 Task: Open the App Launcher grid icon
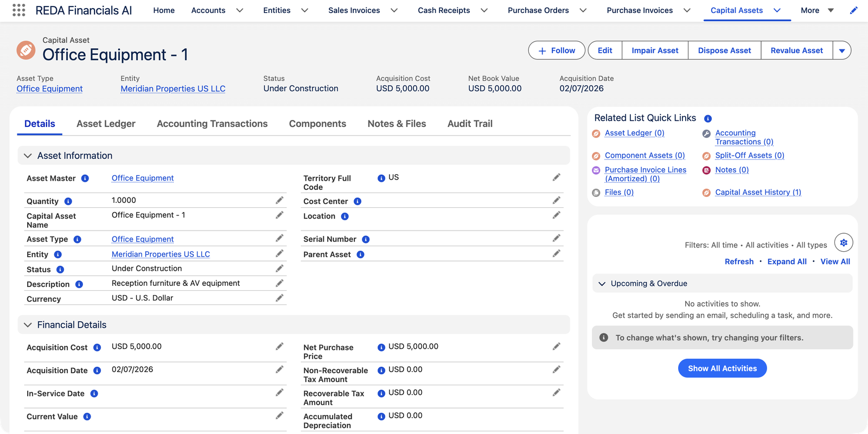coord(18,10)
